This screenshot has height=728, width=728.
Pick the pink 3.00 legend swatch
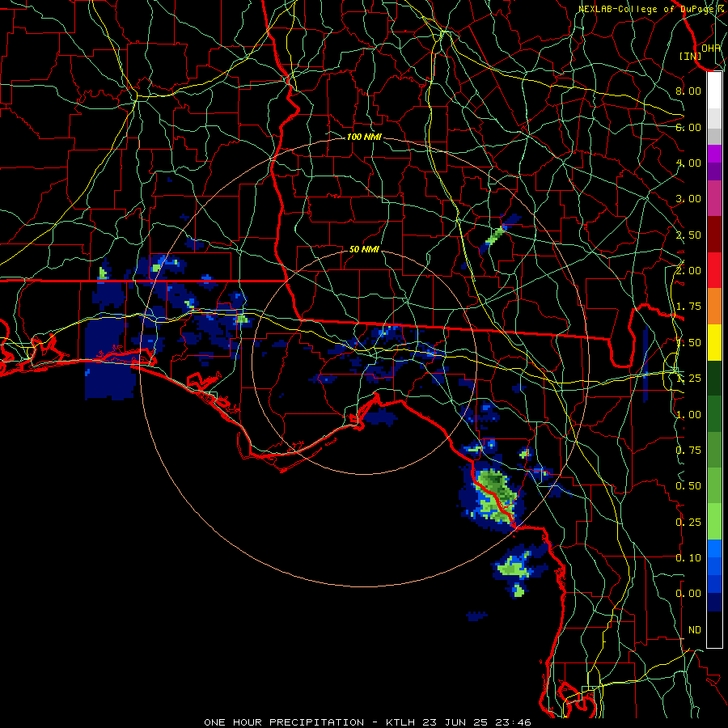714,199
